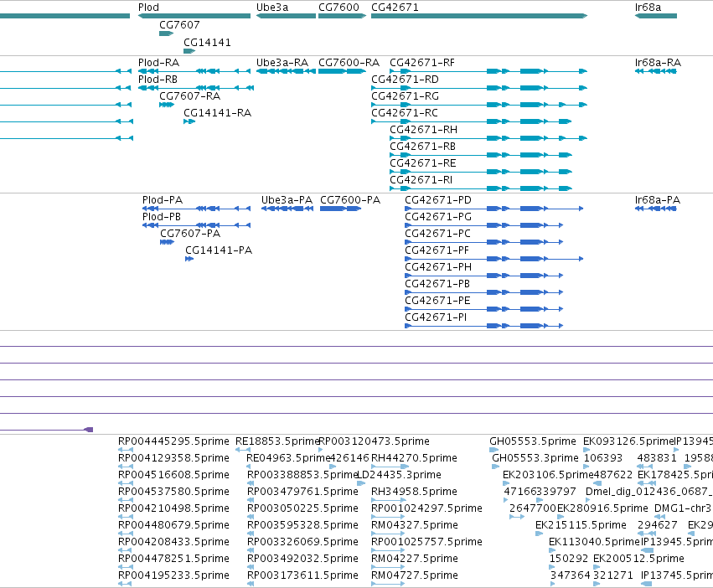Click the 'RE18853.5prime' EST label

[277, 441]
